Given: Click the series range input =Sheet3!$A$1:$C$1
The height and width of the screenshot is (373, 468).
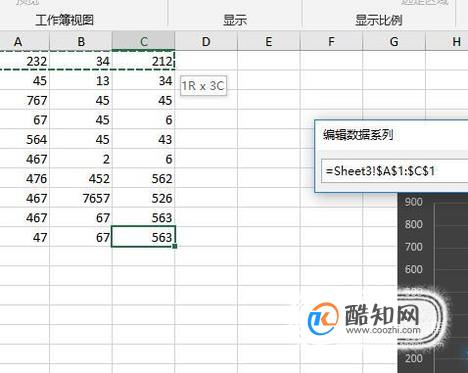Looking at the screenshot, I should [395, 171].
